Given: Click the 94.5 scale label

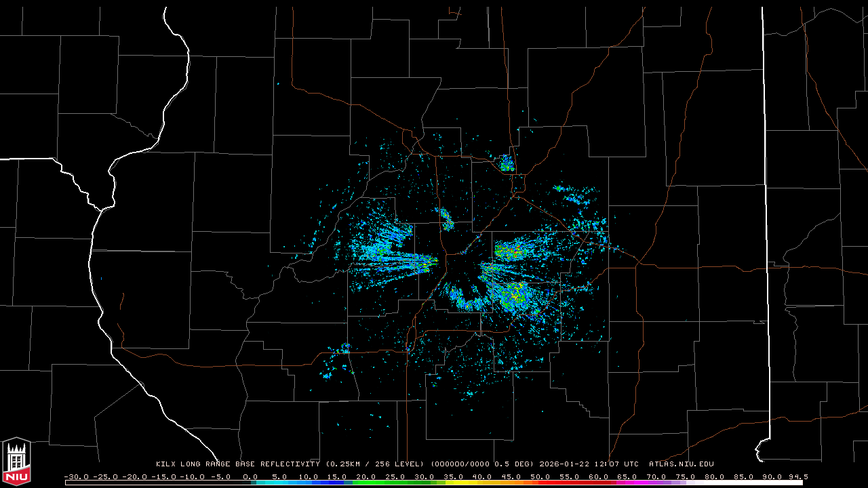Looking at the screenshot, I should [799, 477].
